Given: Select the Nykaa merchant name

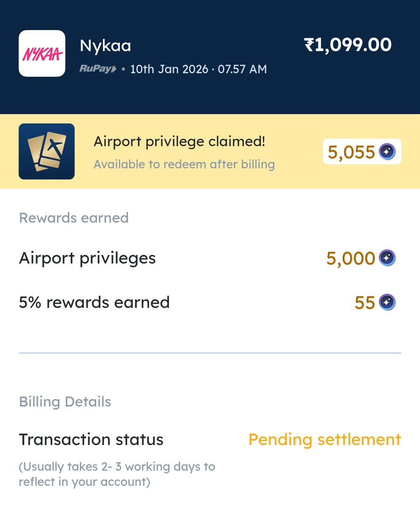Looking at the screenshot, I should pyautogui.click(x=105, y=46).
